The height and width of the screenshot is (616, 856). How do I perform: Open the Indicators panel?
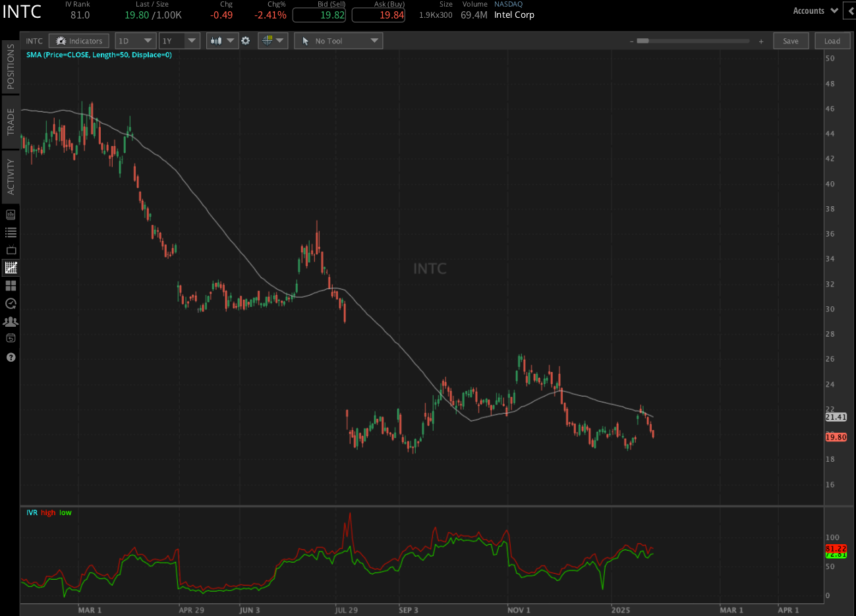(x=78, y=40)
